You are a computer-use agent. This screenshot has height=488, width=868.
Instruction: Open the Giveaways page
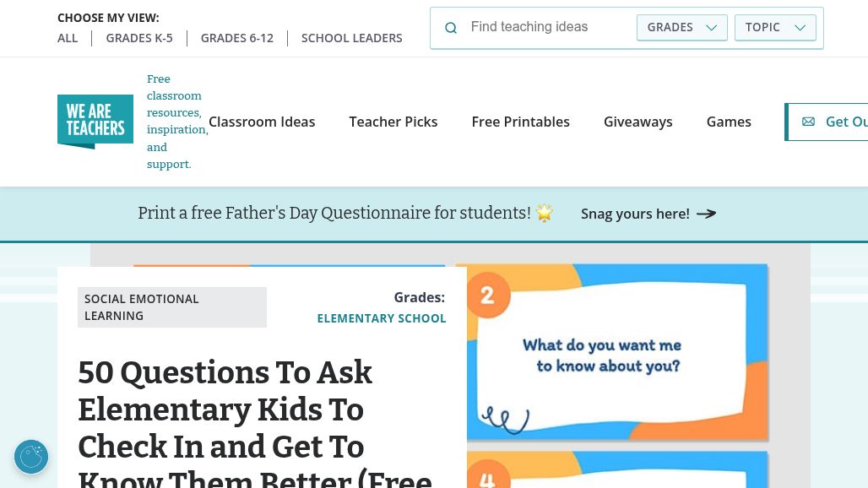(x=637, y=122)
